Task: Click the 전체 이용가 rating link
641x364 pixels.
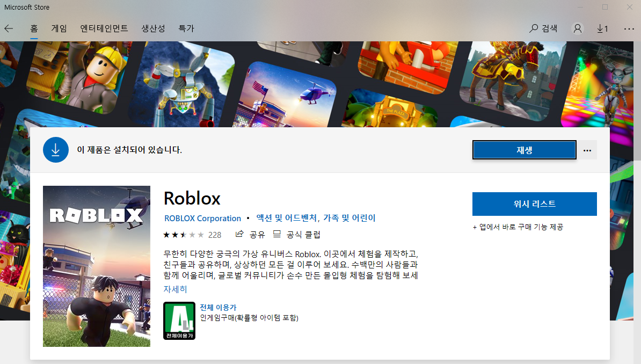Action: 218,307
